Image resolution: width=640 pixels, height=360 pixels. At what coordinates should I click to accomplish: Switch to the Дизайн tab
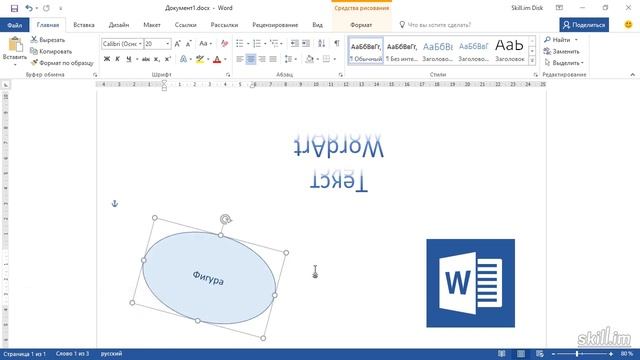pyautogui.click(x=119, y=25)
